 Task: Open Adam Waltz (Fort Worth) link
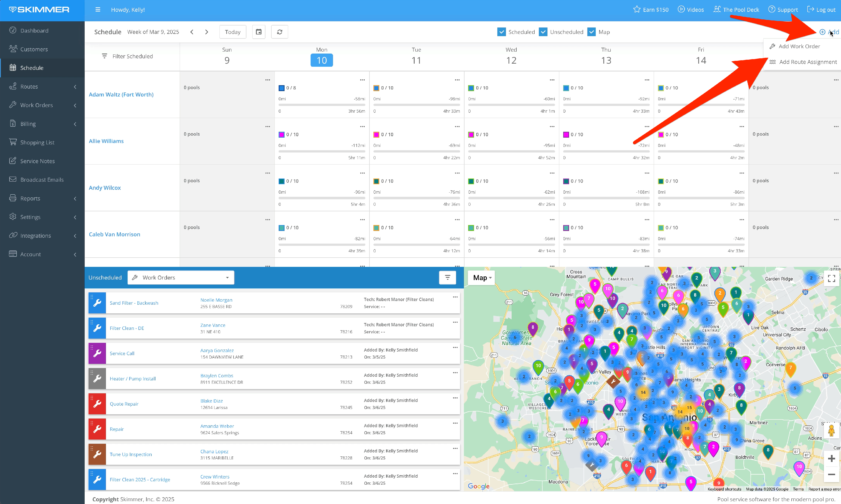point(121,94)
